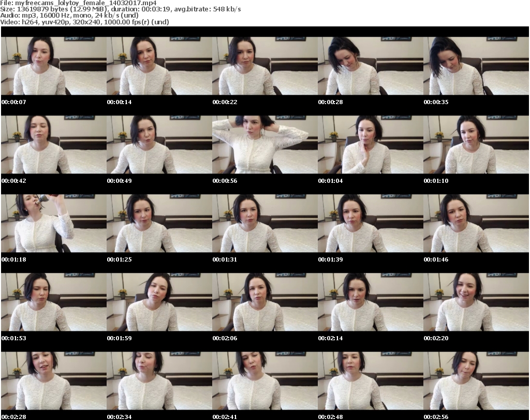Click the 00:00:35 timestamp label
530x420 pixels.
pos(436,102)
